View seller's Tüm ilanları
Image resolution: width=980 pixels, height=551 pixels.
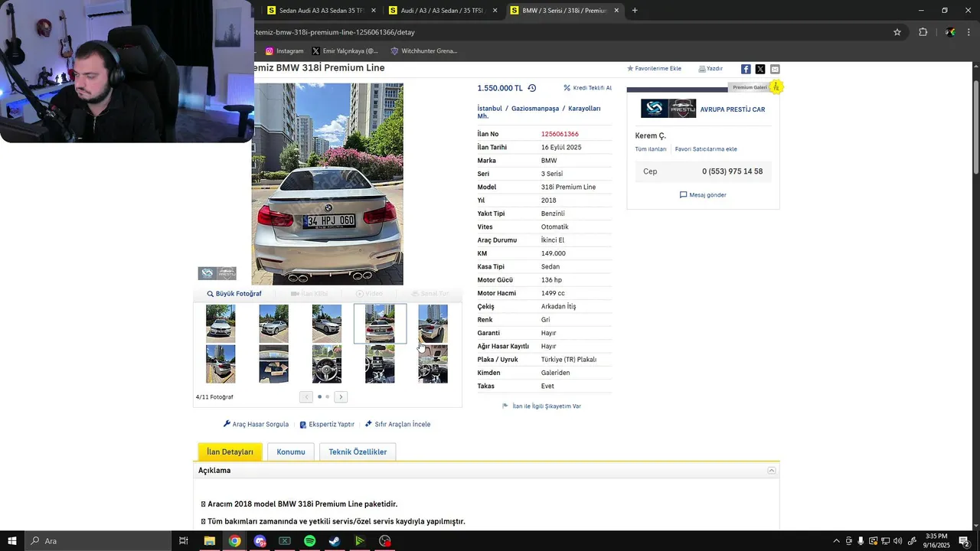pyautogui.click(x=651, y=149)
